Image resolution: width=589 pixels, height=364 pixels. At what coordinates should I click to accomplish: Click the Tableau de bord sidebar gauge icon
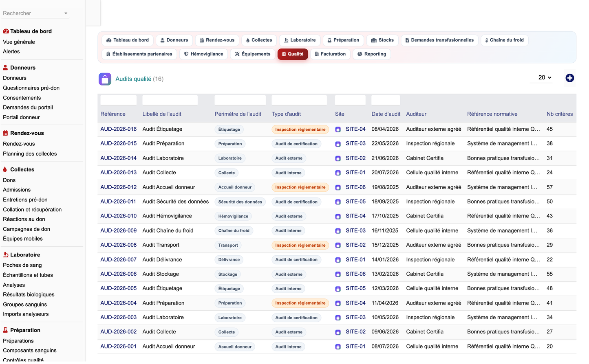(x=6, y=31)
